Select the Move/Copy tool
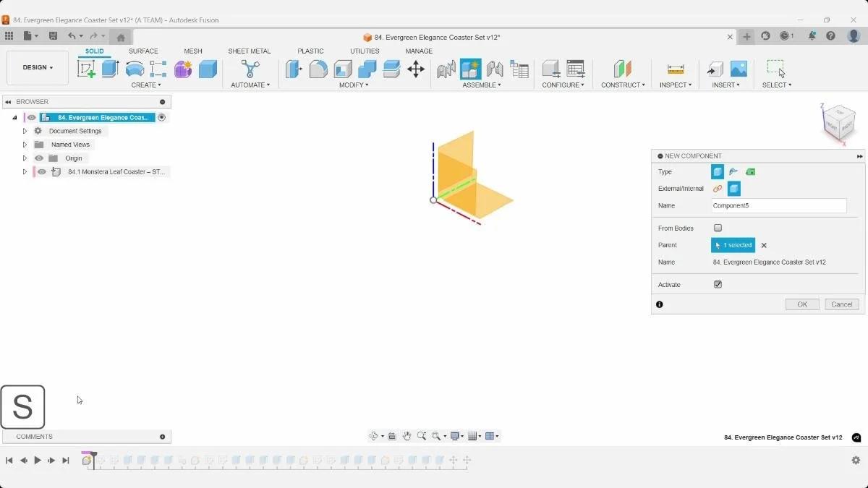Image resolution: width=868 pixels, height=488 pixels. coord(416,69)
